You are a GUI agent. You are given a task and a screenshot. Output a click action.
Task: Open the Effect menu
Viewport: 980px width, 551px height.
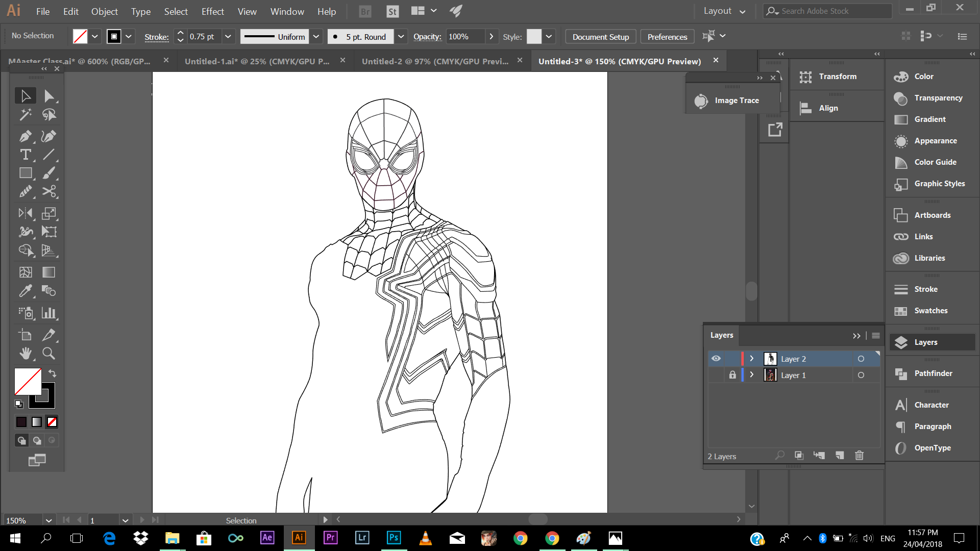212,11
